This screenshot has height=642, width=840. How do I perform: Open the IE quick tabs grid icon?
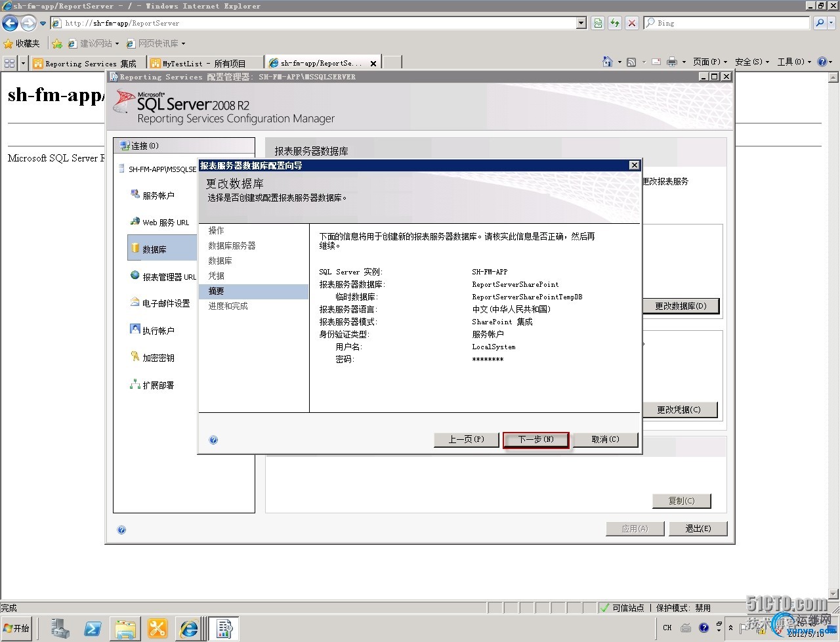pos(9,63)
